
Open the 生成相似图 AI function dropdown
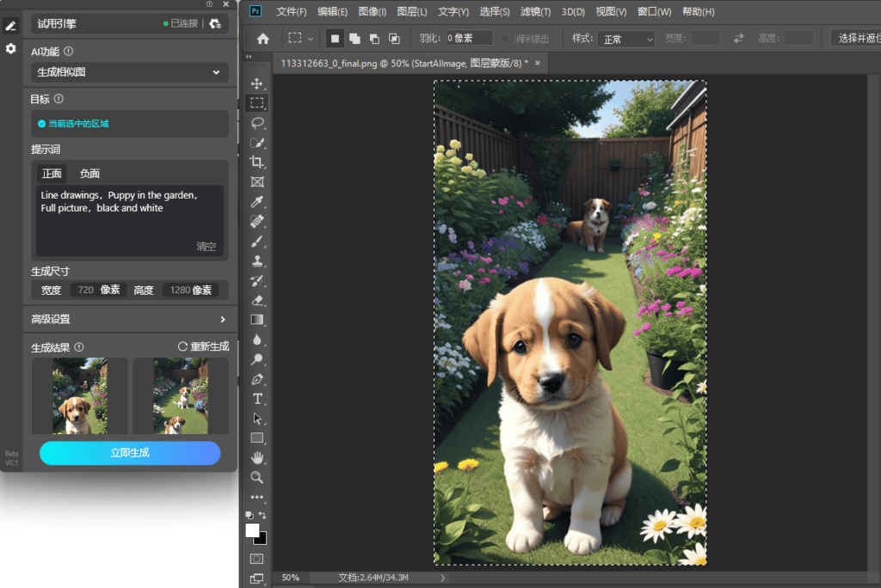pyautogui.click(x=129, y=72)
